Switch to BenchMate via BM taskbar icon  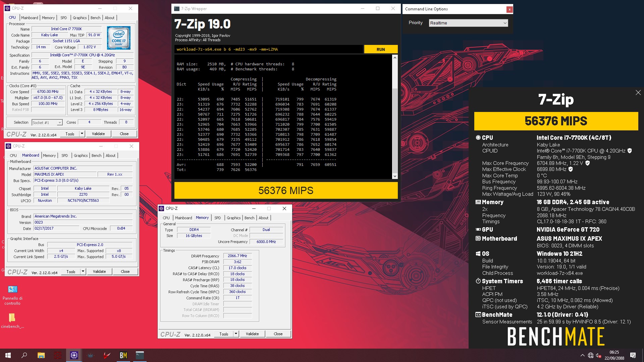[123, 355]
